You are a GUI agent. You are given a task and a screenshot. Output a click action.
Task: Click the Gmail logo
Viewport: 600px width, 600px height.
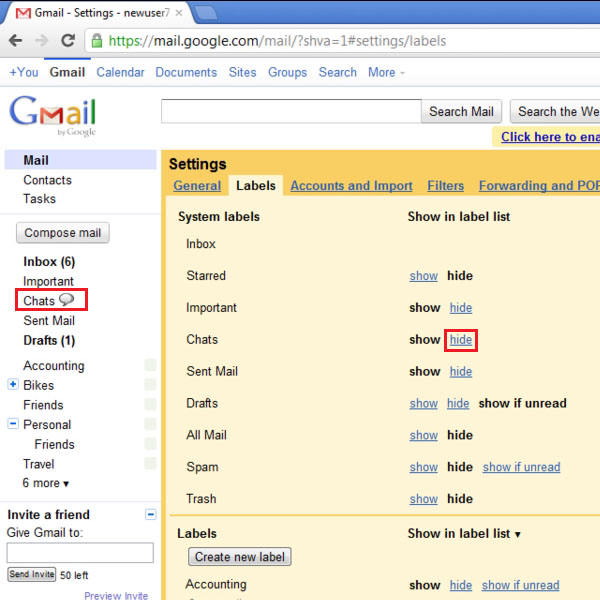[53, 114]
